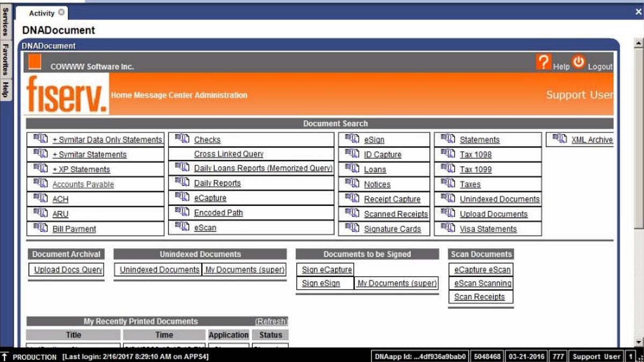Click the document icon beside eScan
Viewport: 644px width, 362px height.
tap(182, 227)
